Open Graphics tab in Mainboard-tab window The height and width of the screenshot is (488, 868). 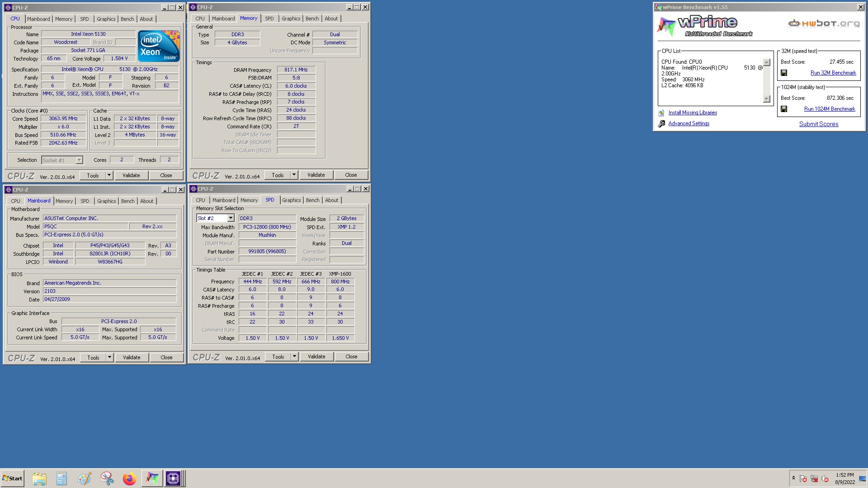106,201
